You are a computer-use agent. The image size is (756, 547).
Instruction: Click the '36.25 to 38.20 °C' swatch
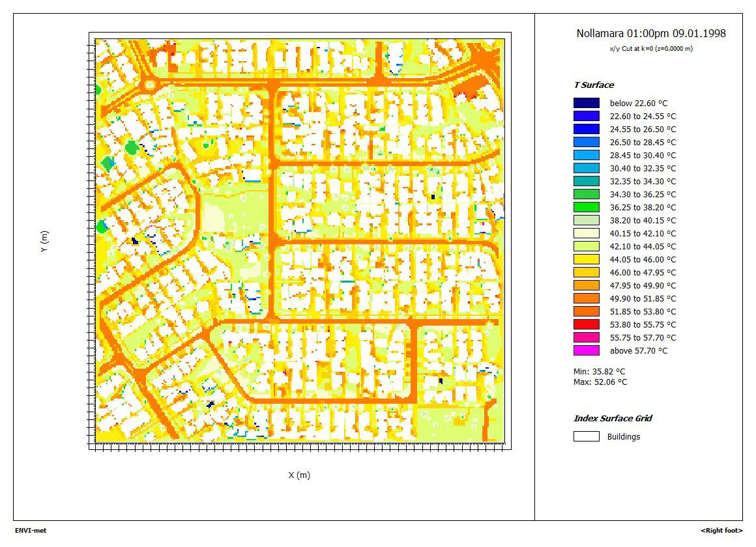coord(587,207)
